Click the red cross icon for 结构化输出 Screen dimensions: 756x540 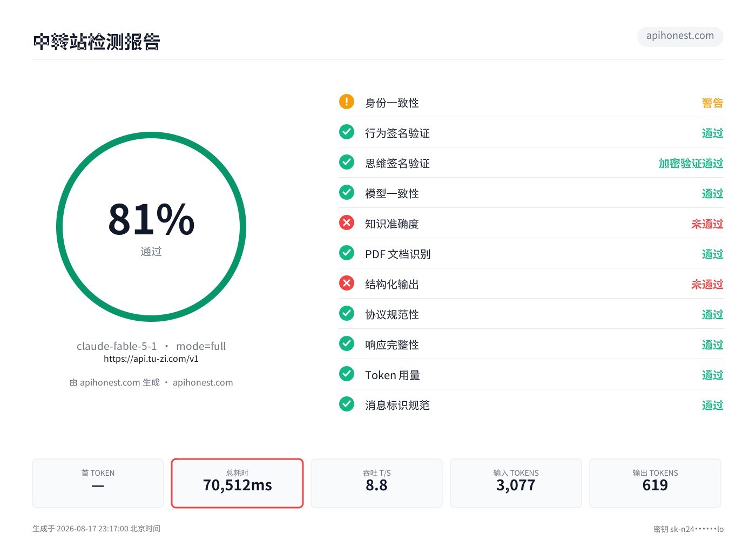point(347,283)
